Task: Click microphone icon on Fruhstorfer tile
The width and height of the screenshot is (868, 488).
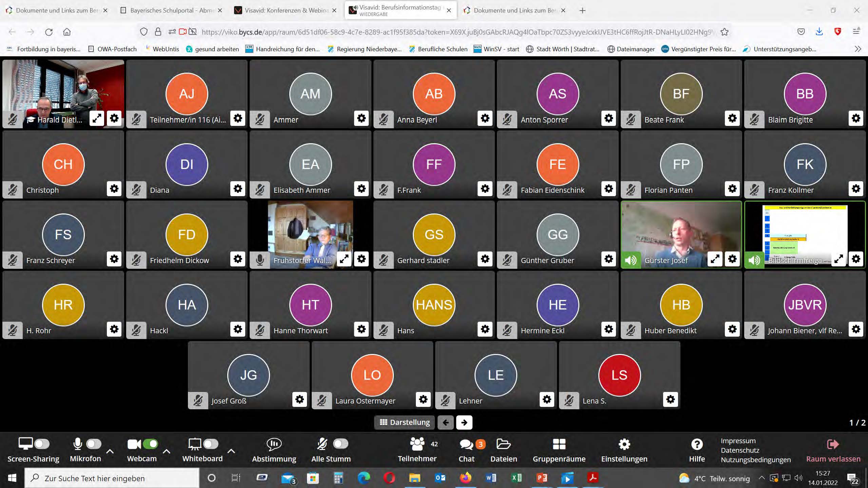Action: click(x=260, y=260)
